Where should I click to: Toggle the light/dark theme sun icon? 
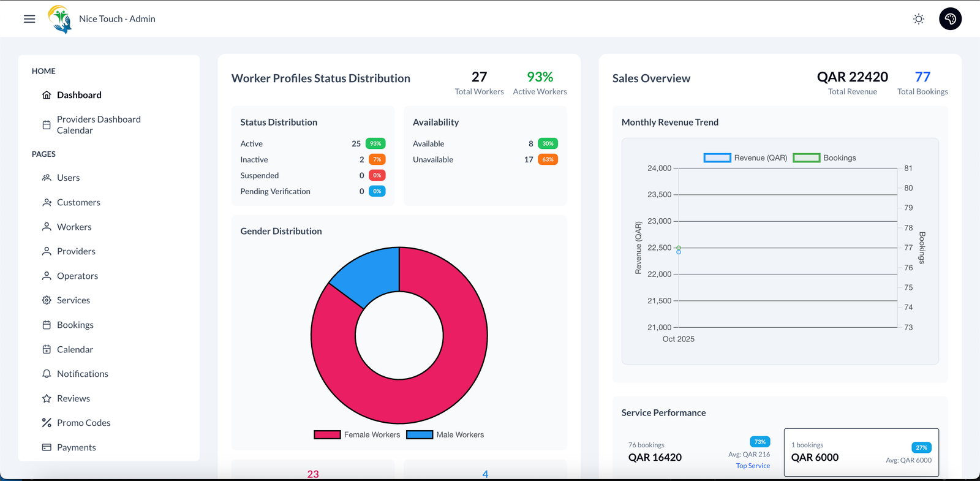(x=918, y=19)
